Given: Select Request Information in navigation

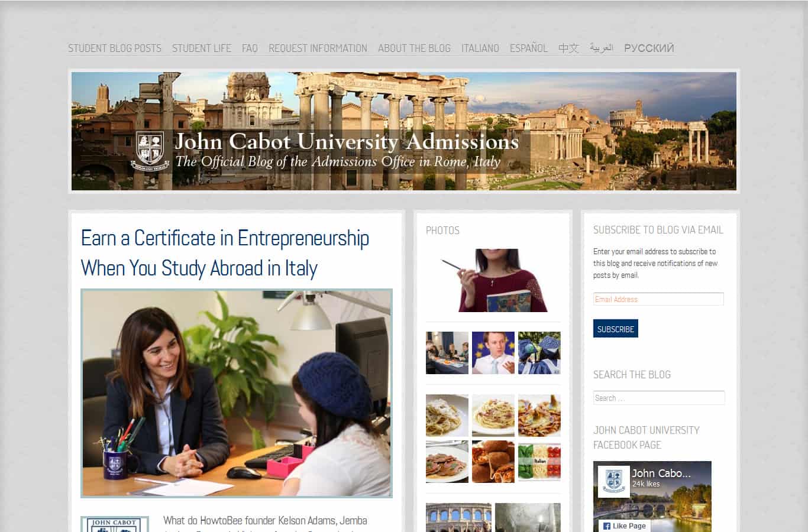Looking at the screenshot, I should 318,48.
